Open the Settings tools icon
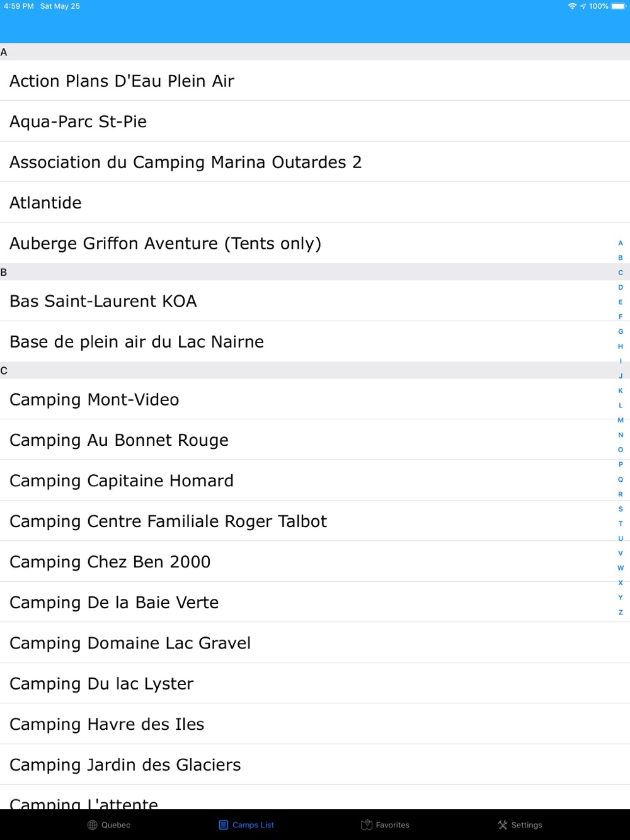 click(503, 825)
